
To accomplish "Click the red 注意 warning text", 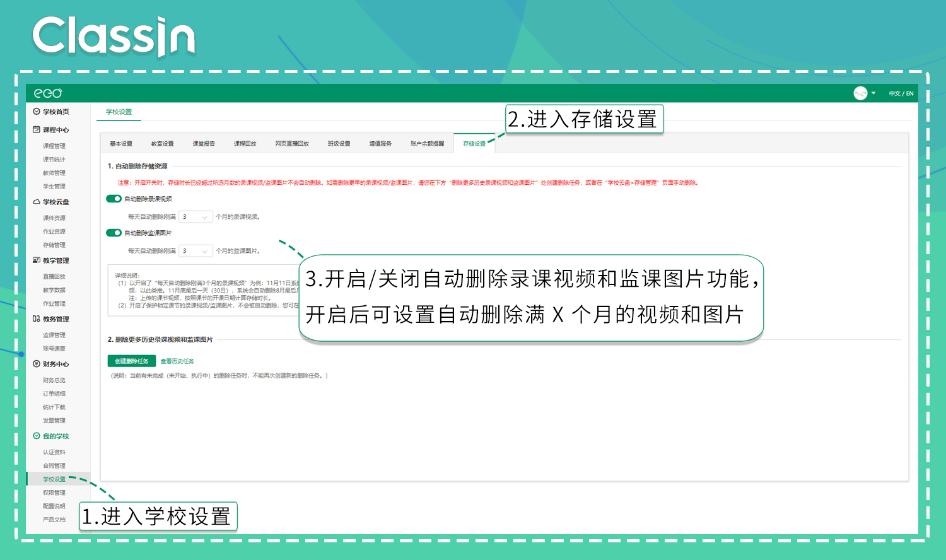I will tap(408, 183).
